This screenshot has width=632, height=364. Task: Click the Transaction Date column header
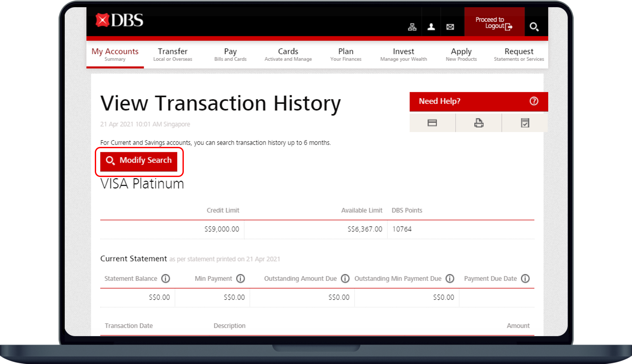click(128, 326)
